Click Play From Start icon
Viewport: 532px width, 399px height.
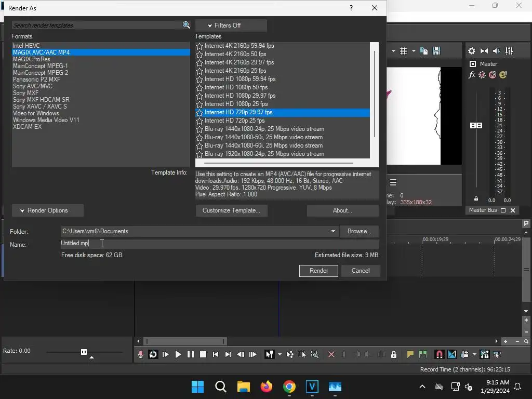coord(166,354)
